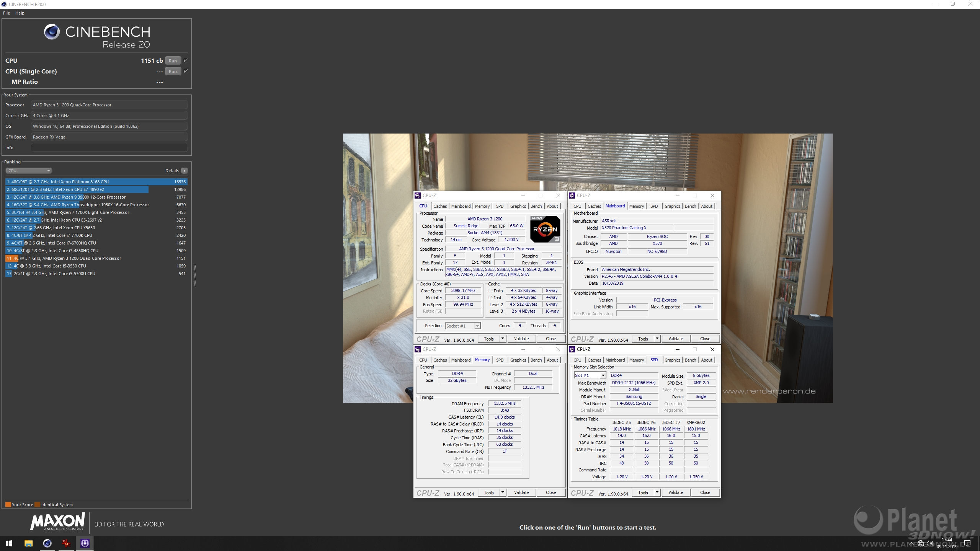Close the top-left CPU-Z window with X
980x551 pixels.
point(558,196)
